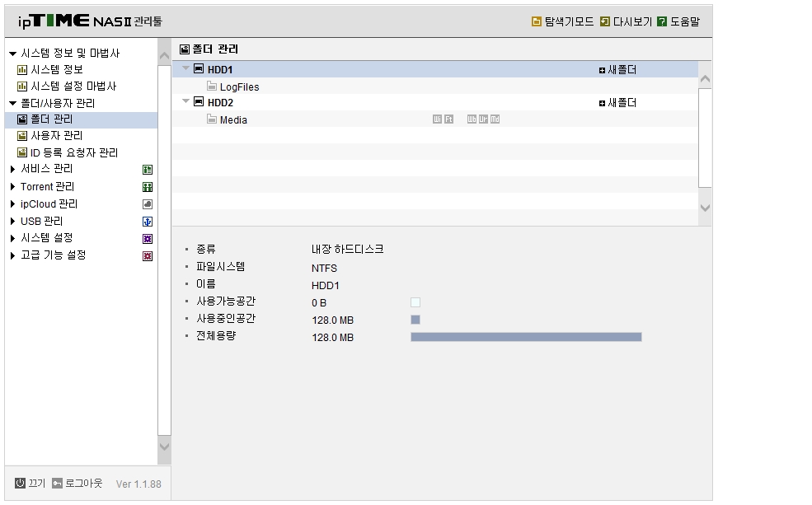Screen dimensions: 812x505
Task: Switch to 탐색기모드 via its top-bar icon
Action: pyautogui.click(x=537, y=21)
